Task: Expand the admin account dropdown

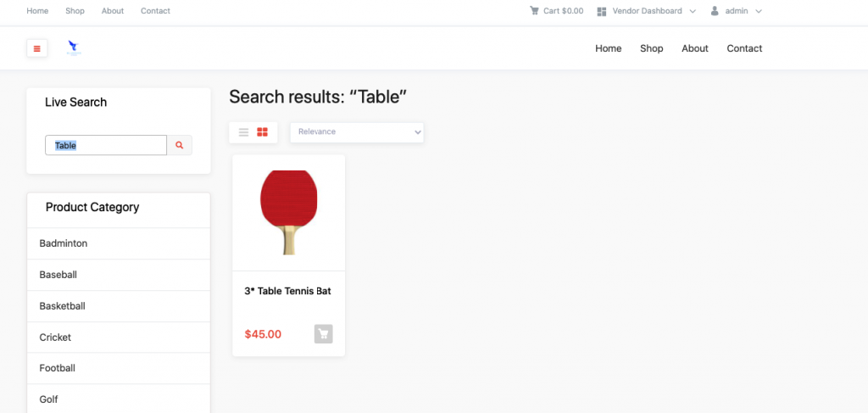Action: (x=759, y=11)
